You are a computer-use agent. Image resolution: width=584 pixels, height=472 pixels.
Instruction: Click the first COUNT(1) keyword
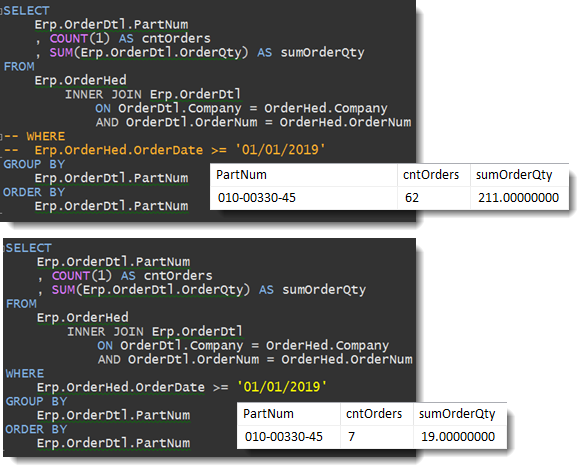click(80, 38)
